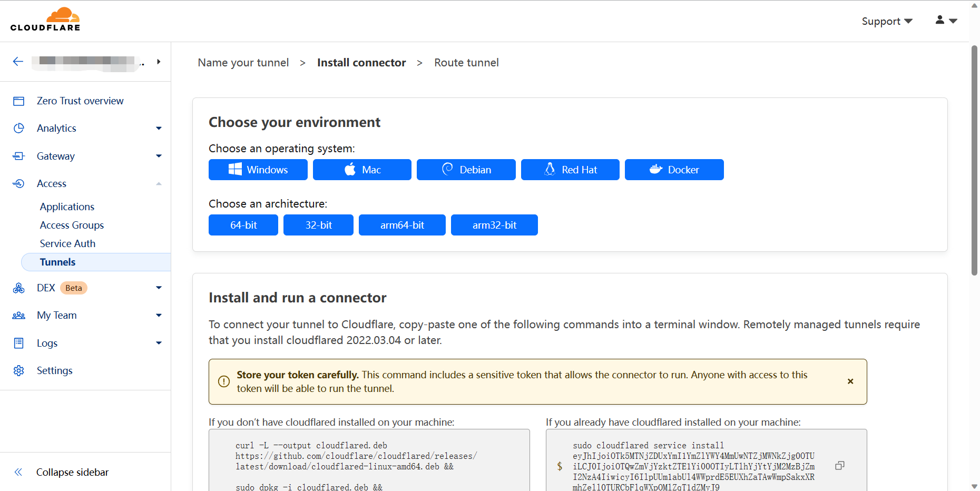Image resolution: width=980 pixels, height=491 pixels.
Task: Open the Tunnels sidebar item
Action: click(x=58, y=262)
